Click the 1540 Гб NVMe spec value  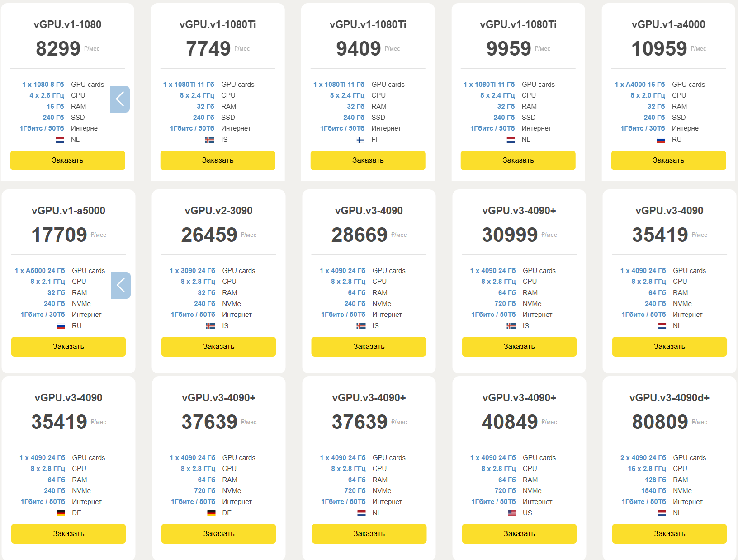tap(653, 491)
